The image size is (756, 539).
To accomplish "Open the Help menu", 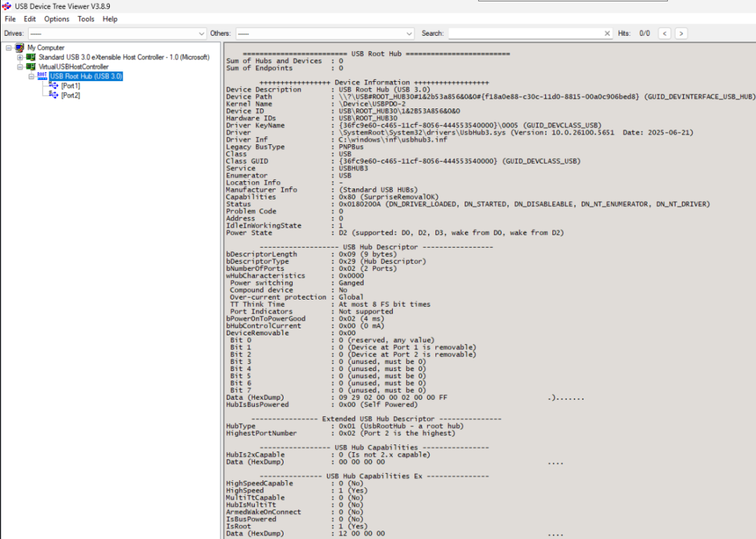I will pyautogui.click(x=110, y=19).
